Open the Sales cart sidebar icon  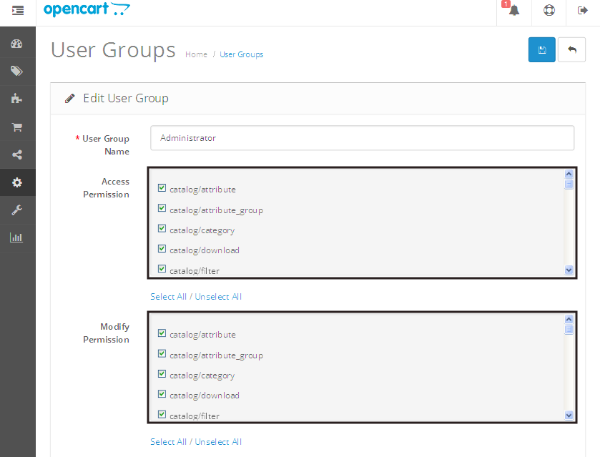tap(17, 127)
